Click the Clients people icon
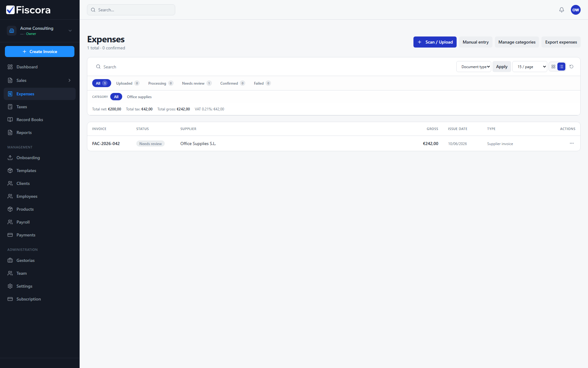588x368 pixels. (10, 183)
